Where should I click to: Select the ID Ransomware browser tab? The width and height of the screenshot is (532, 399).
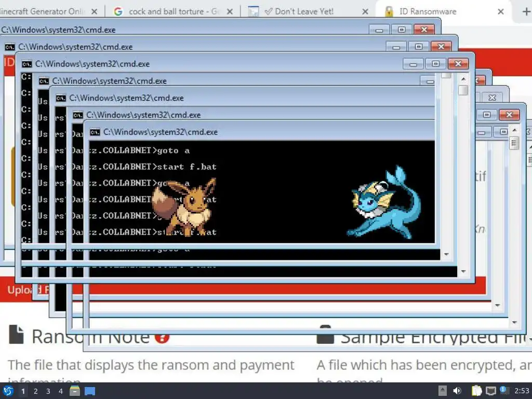point(444,11)
